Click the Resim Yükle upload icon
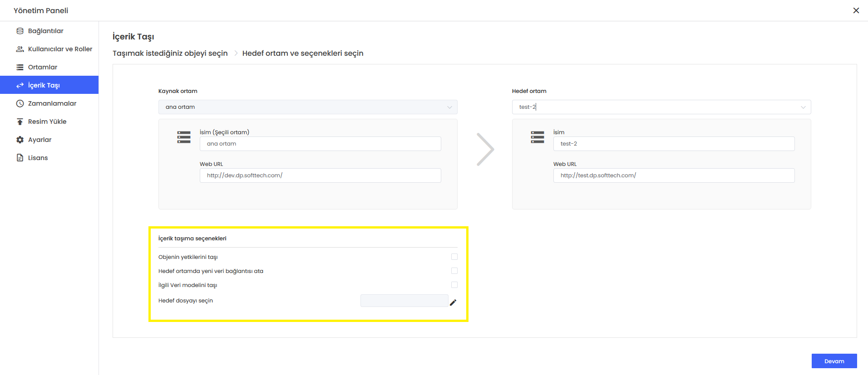The width and height of the screenshot is (868, 375). click(x=20, y=122)
